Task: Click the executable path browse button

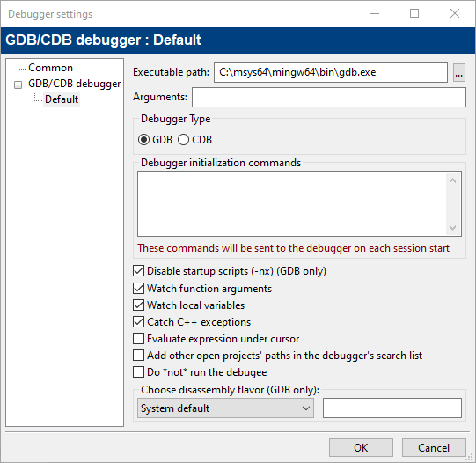Action: pos(459,72)
